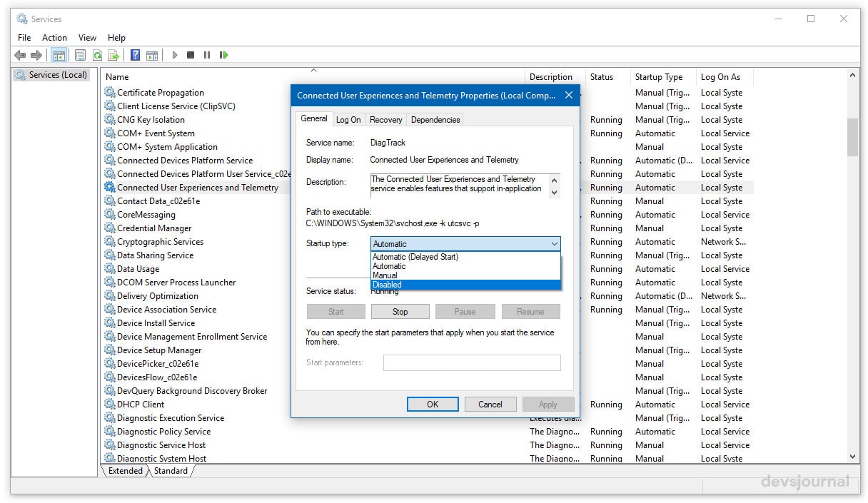
Task: Switch to the Recovery tab
Action: click(x=386, y=120)
